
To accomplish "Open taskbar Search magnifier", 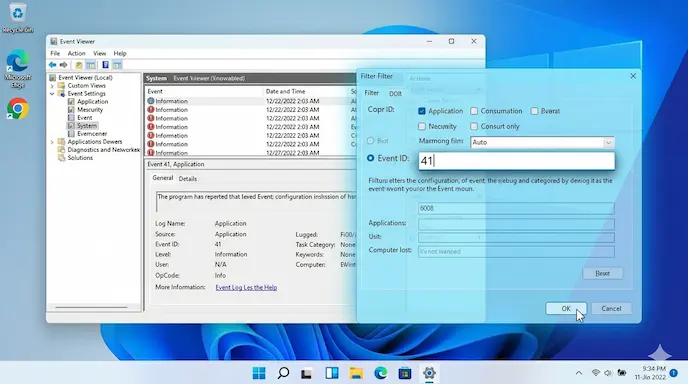I will (x=283, y=373).
